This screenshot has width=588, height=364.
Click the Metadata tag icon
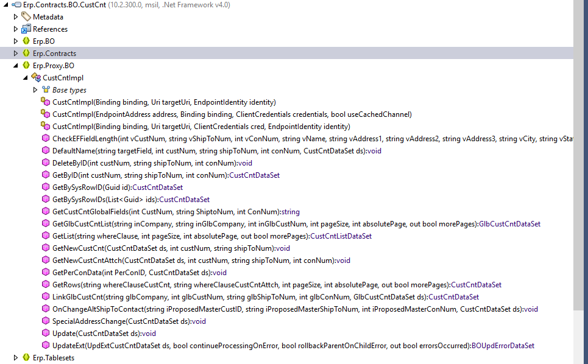pyautogui.click(x=26, y=16)
